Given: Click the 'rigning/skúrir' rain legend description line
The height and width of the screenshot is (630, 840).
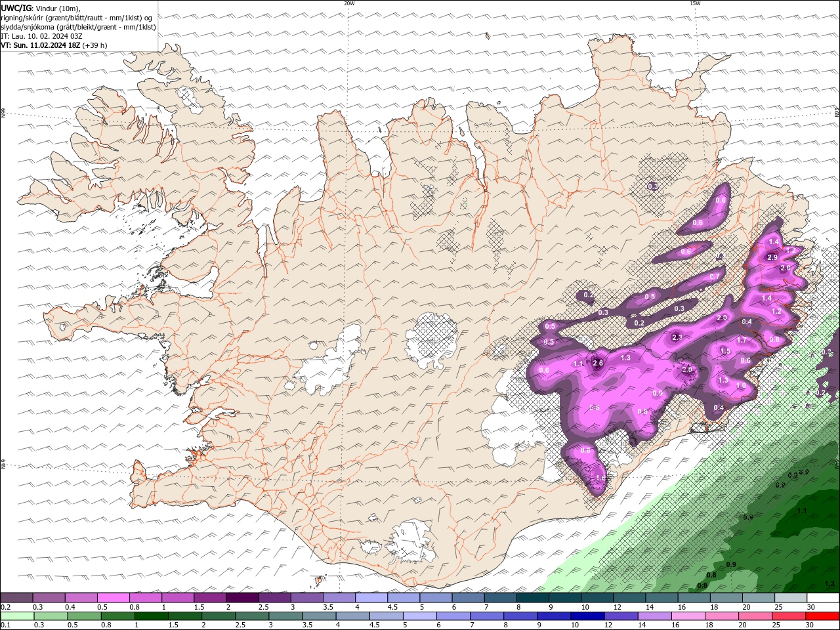Looking at the screenshot, I should 77,18.
